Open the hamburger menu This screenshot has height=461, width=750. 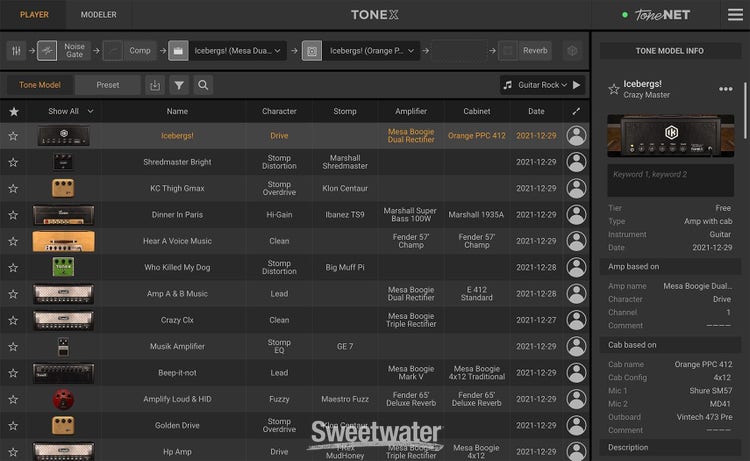coord(735,15)
